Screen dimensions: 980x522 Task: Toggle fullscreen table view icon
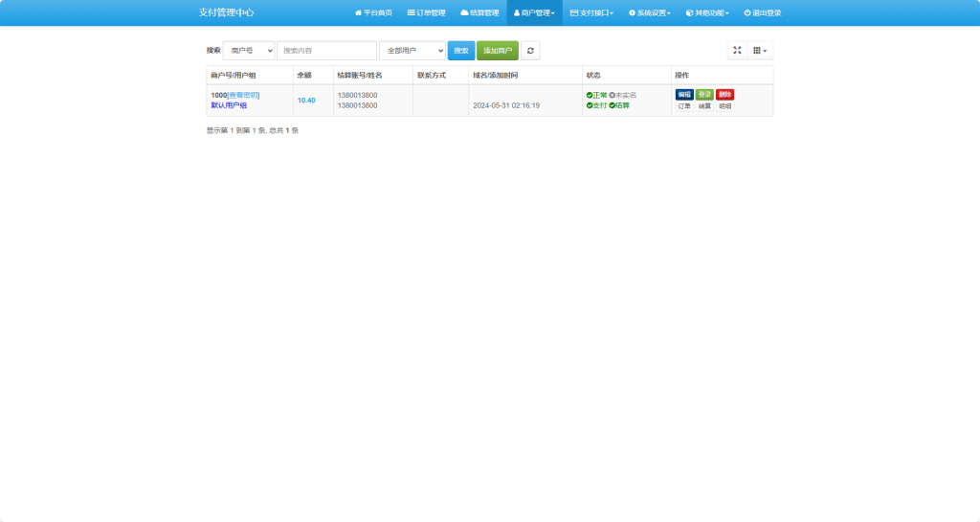click(737, 51)
